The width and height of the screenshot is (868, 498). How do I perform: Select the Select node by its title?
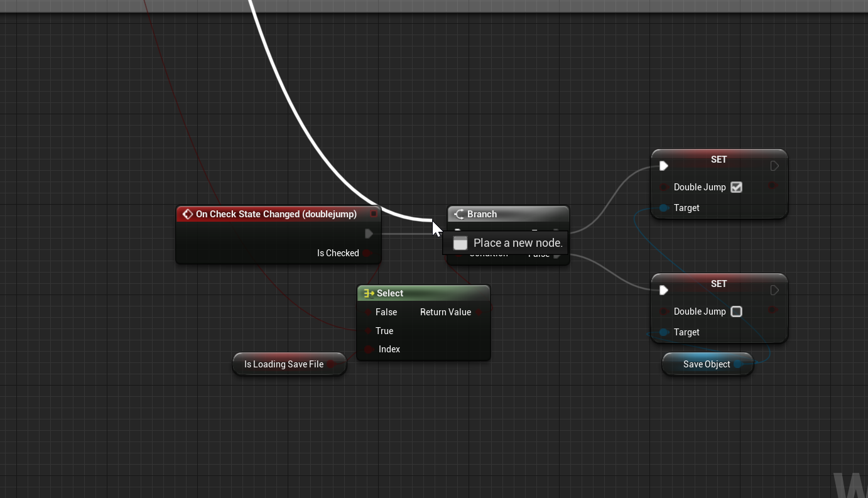pyautogui.click(x=390, y=293)
